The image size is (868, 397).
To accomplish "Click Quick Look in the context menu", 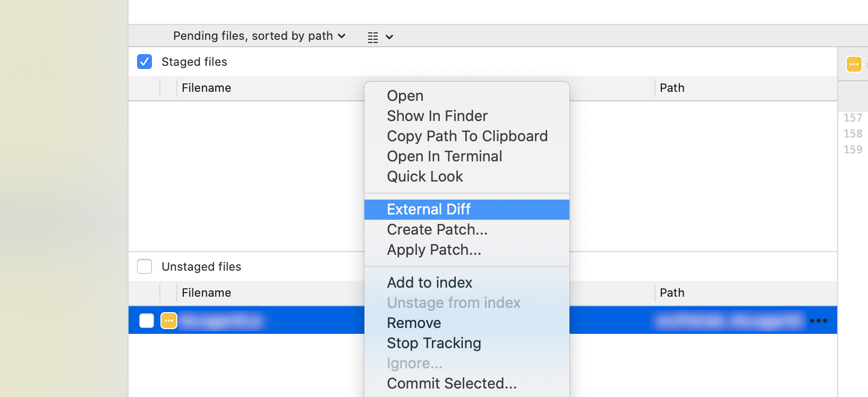I will point(425,177).
